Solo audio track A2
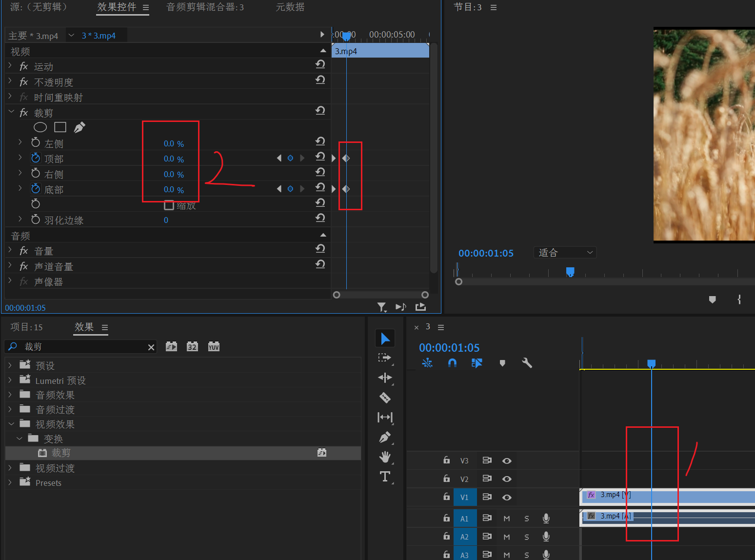The image size is (755, 560). point(526,537)
